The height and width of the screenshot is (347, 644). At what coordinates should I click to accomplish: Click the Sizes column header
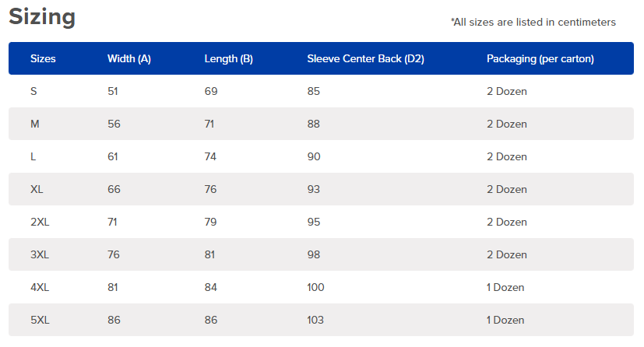[x=43, y=58]
